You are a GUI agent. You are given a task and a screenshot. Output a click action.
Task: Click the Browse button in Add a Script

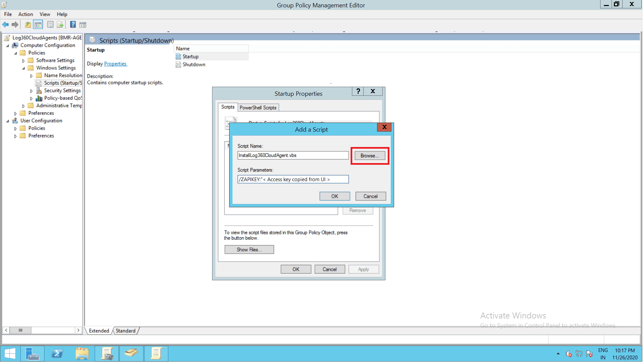click(369, 155)
